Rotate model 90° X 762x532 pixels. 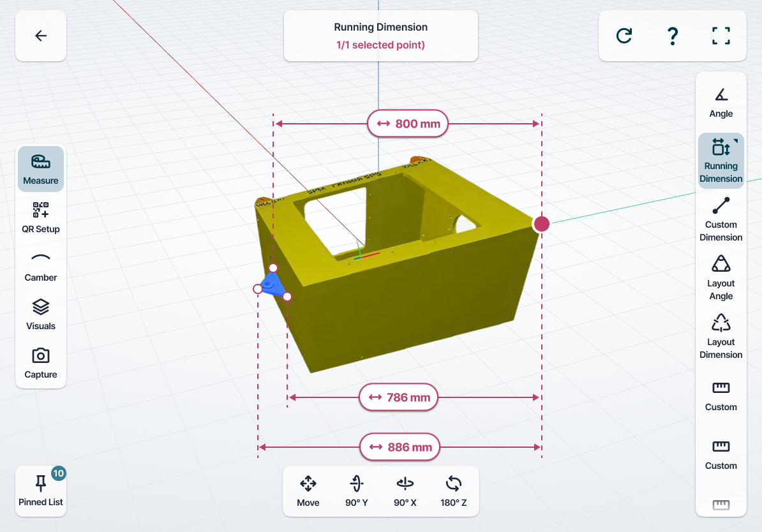pyautogui.click(x=405, y=491)
